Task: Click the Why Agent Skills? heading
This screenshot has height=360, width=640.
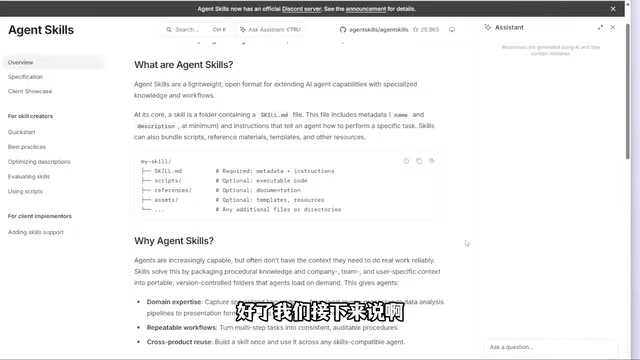Action: (174, 241)
